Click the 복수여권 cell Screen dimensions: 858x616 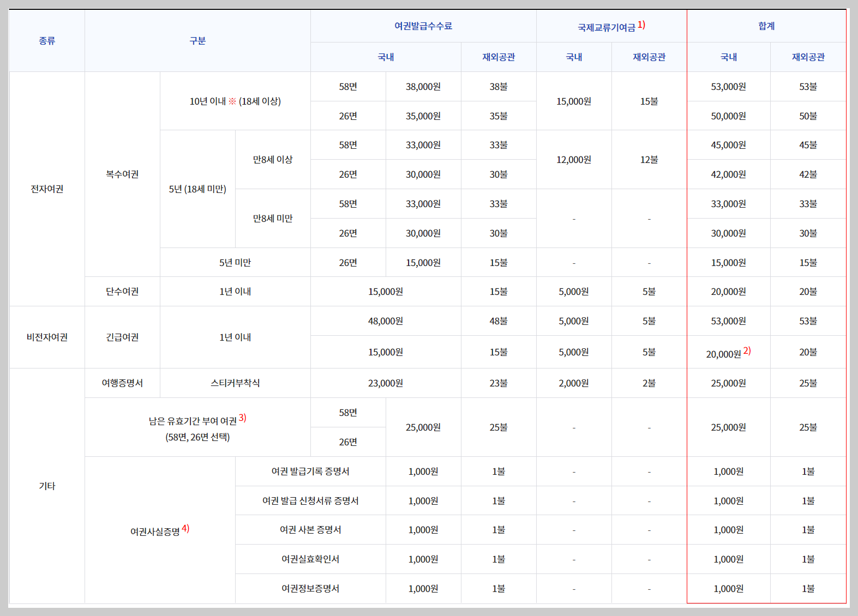[x=122, y=174]
